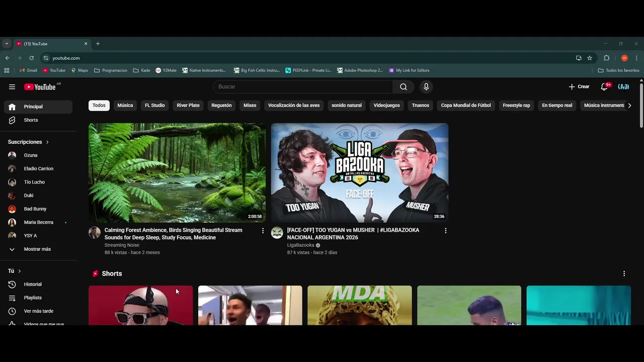This screenshot has width=644, height=362.
Task: Reload the page
Action: tap(31, 58)
